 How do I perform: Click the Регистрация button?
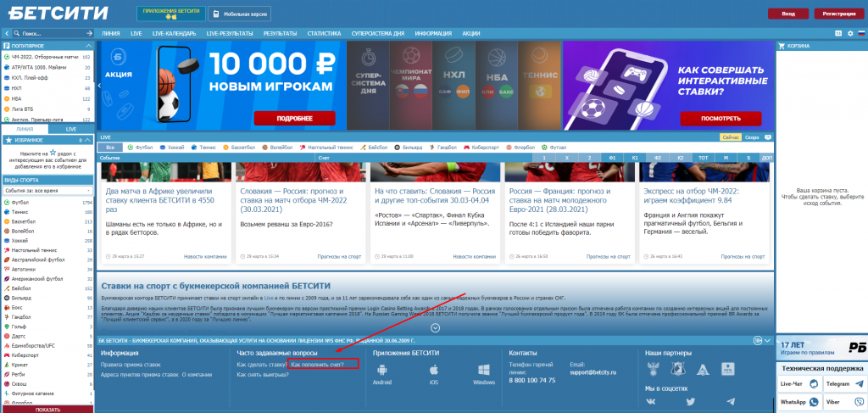point(837,14)
